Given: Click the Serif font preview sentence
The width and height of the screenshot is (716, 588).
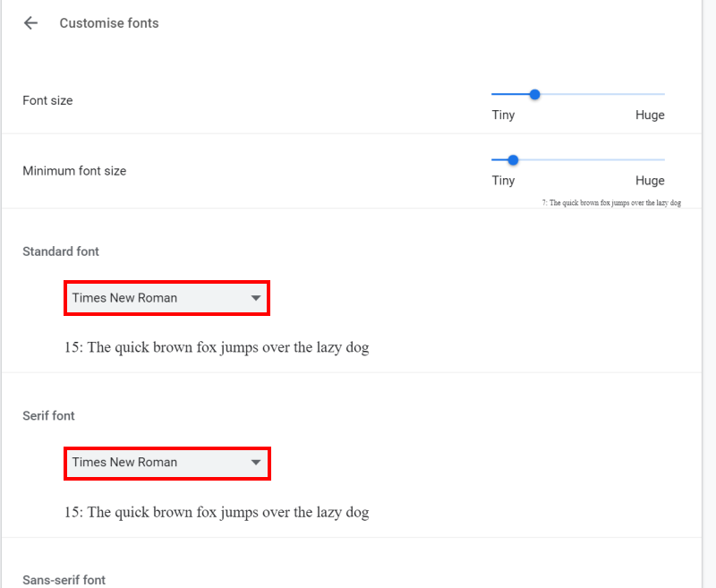Looking at the screenshot, I should pos(217,512).
